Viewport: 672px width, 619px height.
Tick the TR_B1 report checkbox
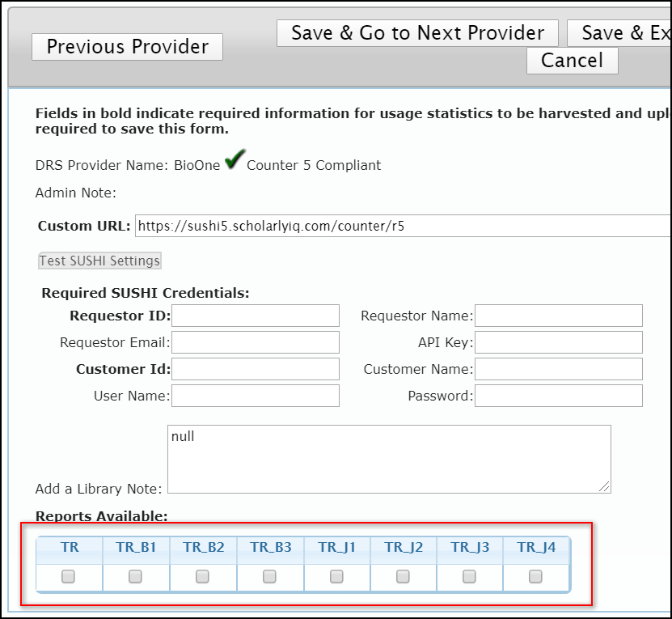(x=136, y=576)
